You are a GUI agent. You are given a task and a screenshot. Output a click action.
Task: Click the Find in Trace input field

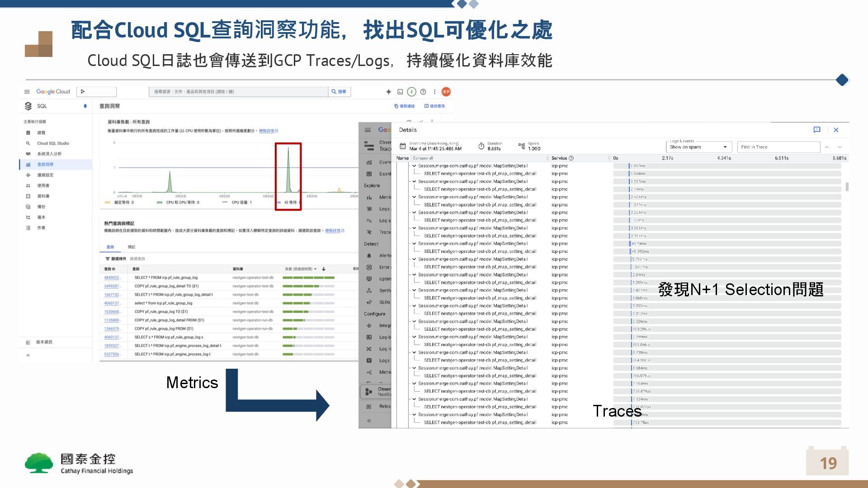[778, 147]
